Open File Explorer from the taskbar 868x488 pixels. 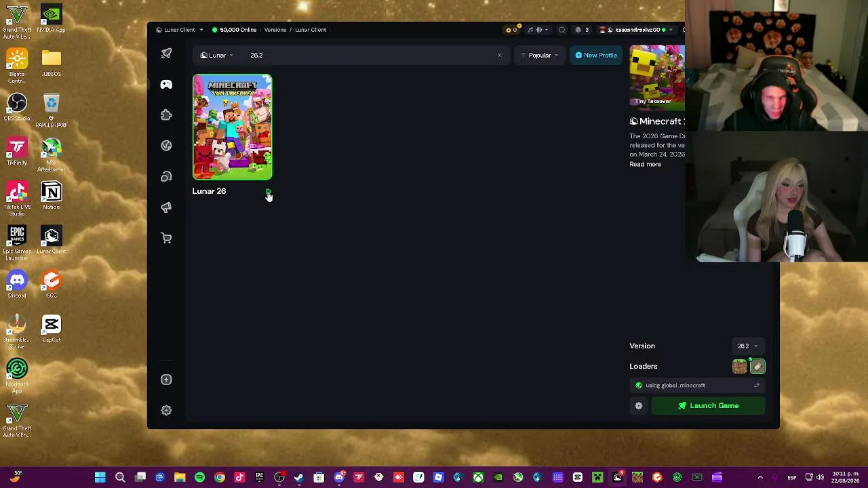tap(180, 477)
